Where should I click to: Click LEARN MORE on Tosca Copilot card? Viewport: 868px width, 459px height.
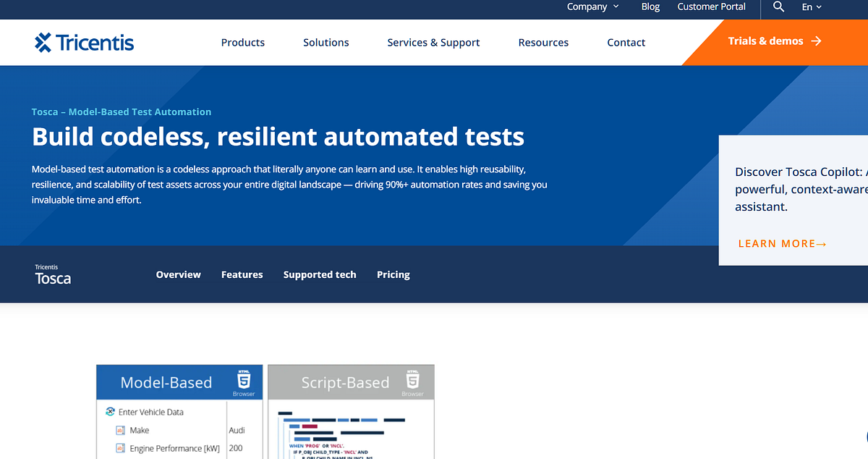[x=782, y=244]
